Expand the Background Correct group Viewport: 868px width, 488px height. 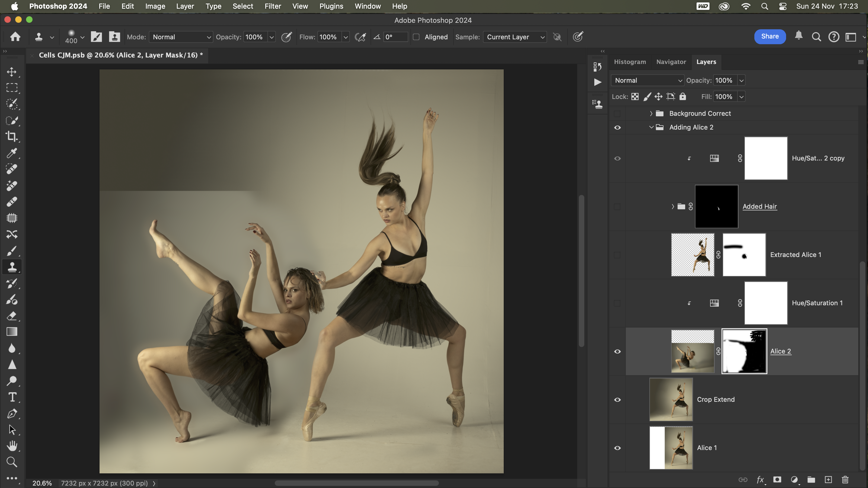click(x=651, y=114)
